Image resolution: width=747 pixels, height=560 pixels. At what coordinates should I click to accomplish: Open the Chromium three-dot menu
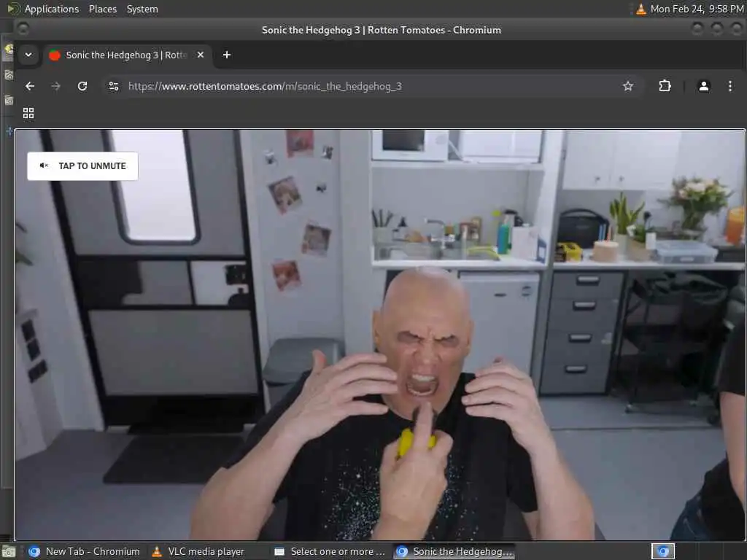(x=729, y=86)
